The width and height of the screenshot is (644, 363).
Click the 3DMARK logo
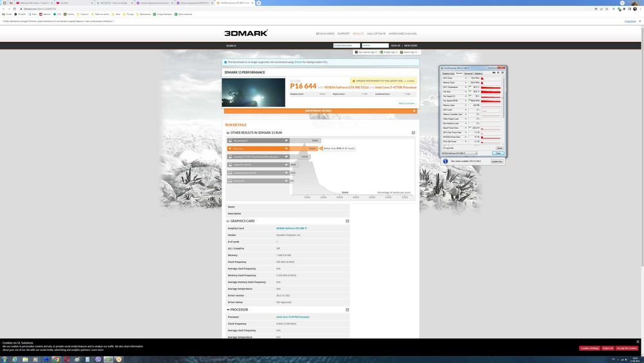[246, 34]
